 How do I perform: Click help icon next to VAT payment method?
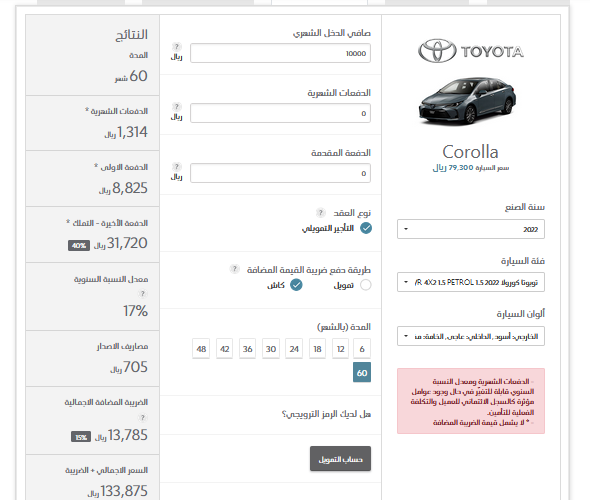[234, 269]
